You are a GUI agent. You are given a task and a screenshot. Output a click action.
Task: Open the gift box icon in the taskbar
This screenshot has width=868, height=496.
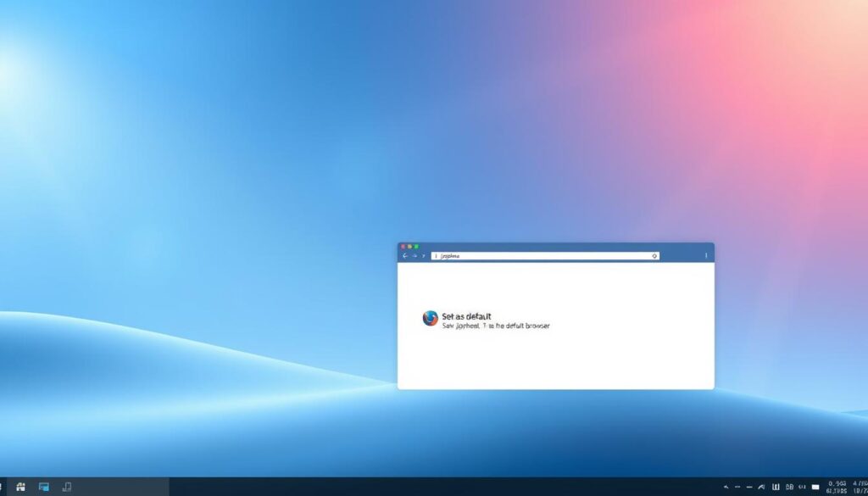pos(20,487)
